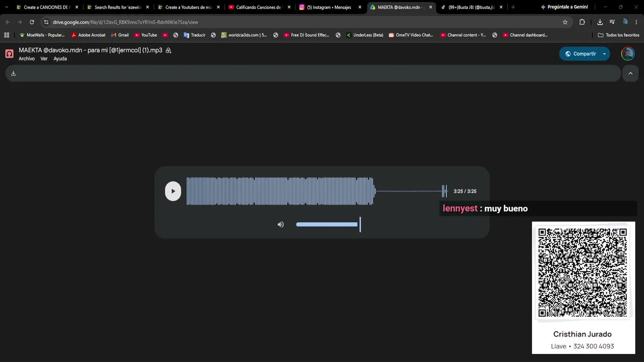The height and width of the screenshot is (362, 644).
Task: Click the QR code image
Action: [x=583, y=273]
